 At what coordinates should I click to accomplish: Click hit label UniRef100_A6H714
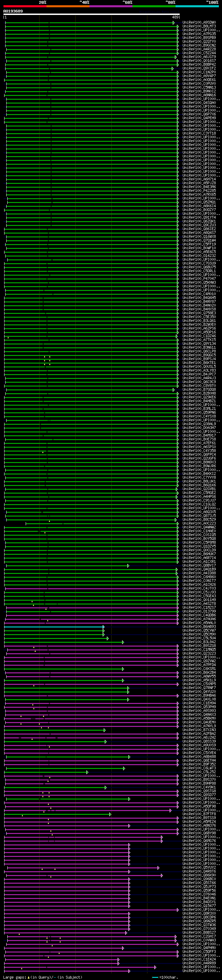(x=199, y=179)
